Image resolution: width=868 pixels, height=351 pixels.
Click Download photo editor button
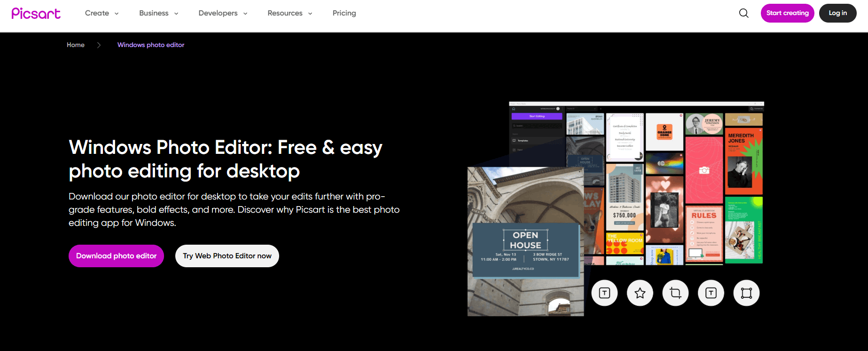click(116, 256)
